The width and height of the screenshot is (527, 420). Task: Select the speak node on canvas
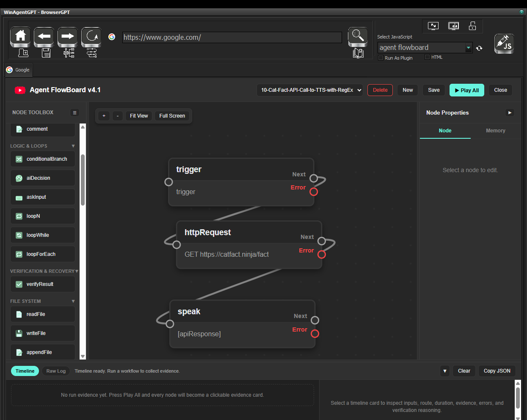click(x=242, y=324)
